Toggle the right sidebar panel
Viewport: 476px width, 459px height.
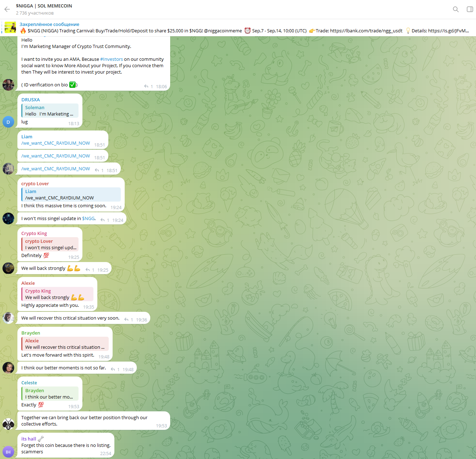470,9
